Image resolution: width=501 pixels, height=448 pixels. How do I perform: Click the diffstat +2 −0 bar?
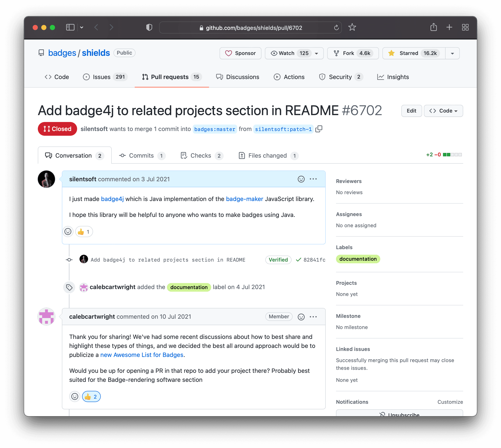pyautogui.click(x=444, y=155)
